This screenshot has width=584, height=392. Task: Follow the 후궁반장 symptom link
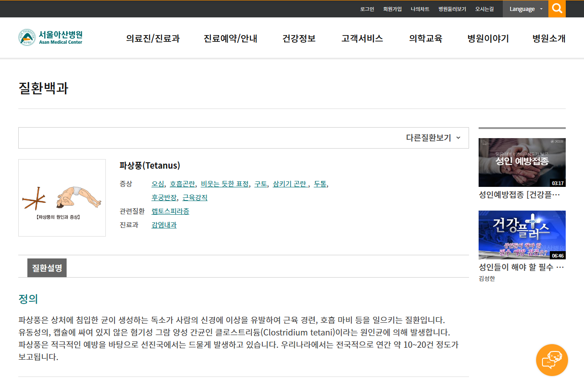point(164,197)
